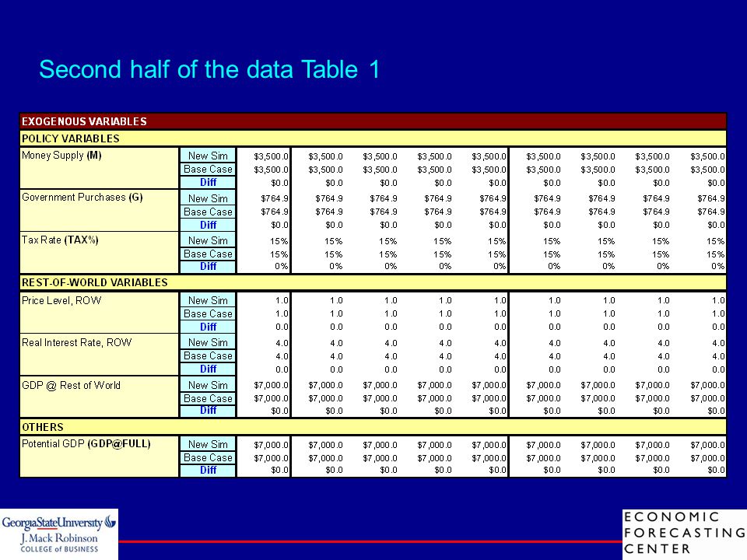Select New Sim cell for Government Purchases
The height and width of the screenshot is (560, 747).
(x=208, y=198)
